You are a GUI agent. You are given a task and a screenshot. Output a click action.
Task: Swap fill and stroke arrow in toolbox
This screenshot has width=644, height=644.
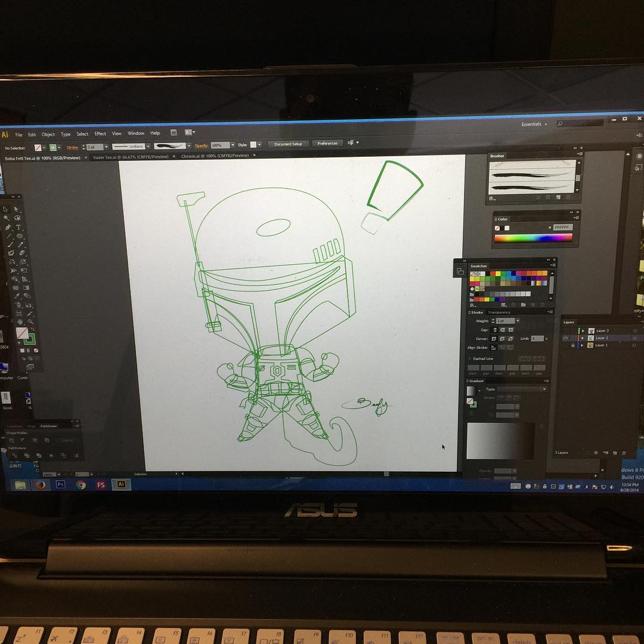pos(32,329)
